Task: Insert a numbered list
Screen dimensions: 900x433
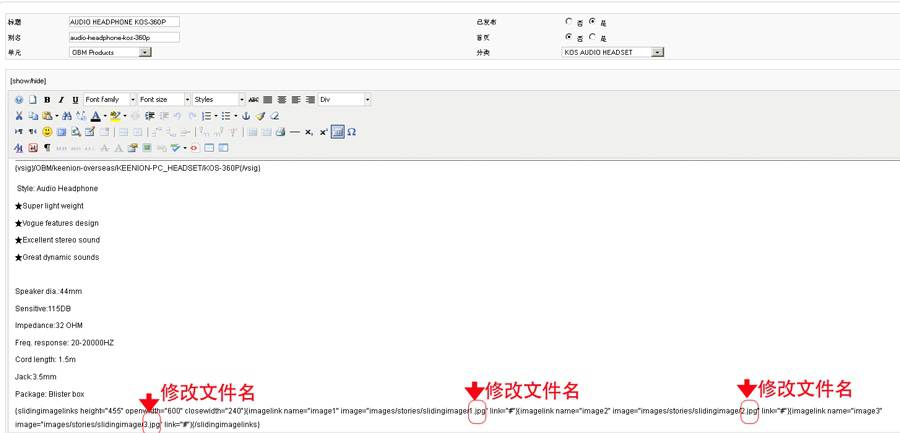Action: click(207, 116)
